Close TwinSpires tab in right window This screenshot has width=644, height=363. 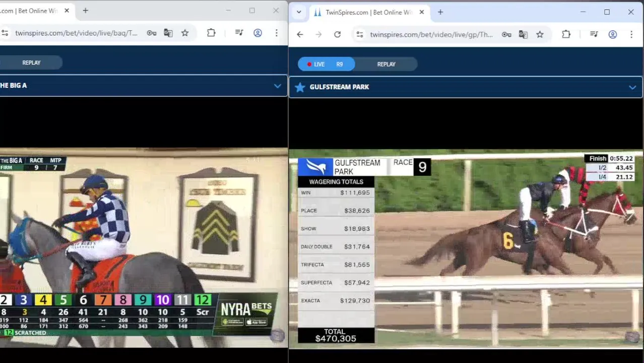(421, 12)
